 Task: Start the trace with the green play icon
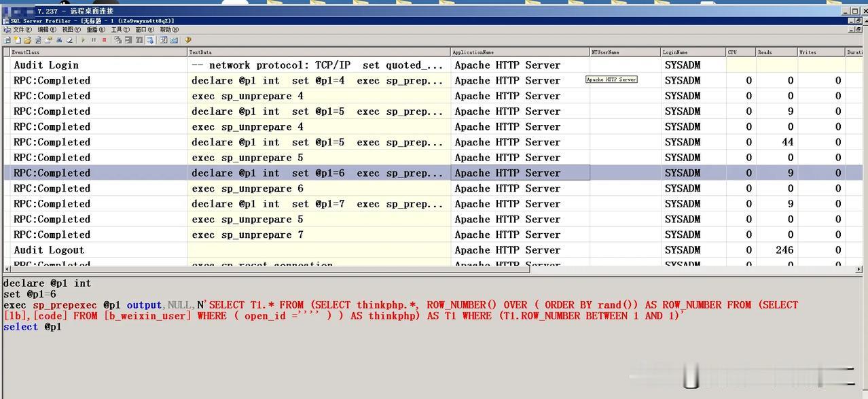(x=83, y=40)
